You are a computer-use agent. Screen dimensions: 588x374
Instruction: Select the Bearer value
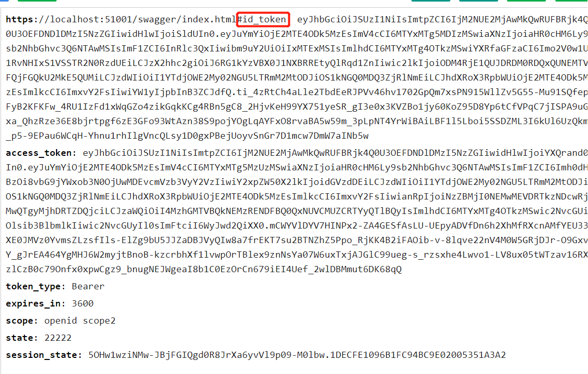(88, 287)
